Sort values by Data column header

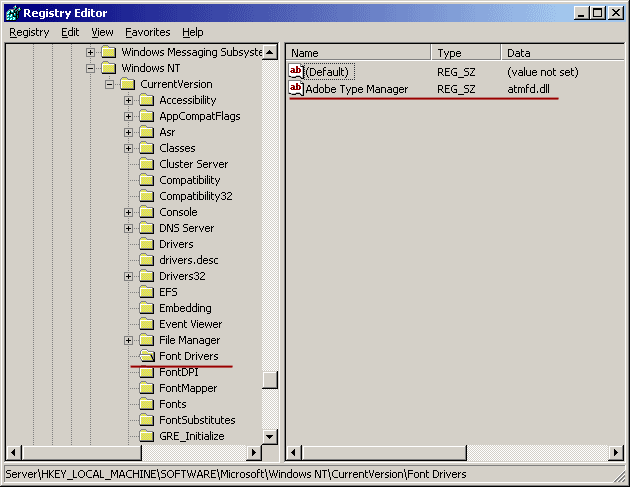(x=563, y=53)
